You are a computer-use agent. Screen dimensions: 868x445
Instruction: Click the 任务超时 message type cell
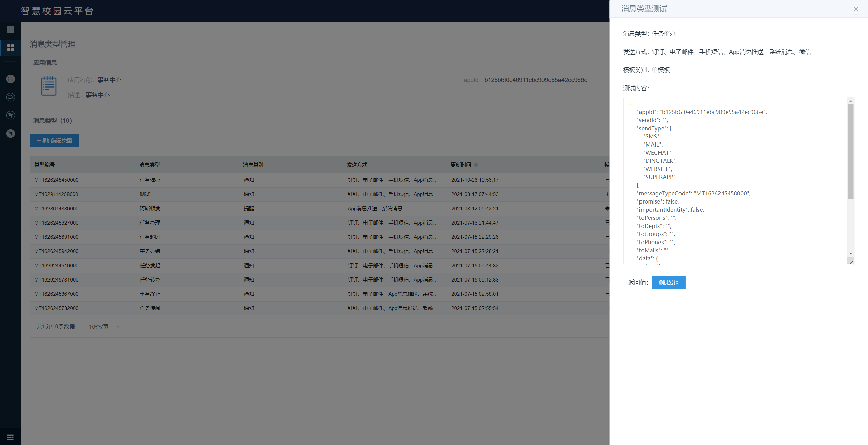[x=150, y=237]
